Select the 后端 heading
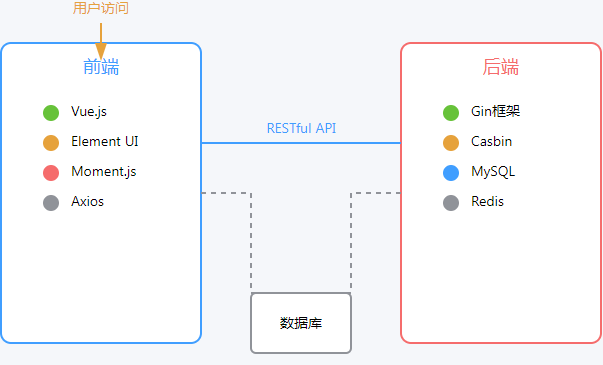The height and width of the screenshot is (365, 603). (501, 67)
